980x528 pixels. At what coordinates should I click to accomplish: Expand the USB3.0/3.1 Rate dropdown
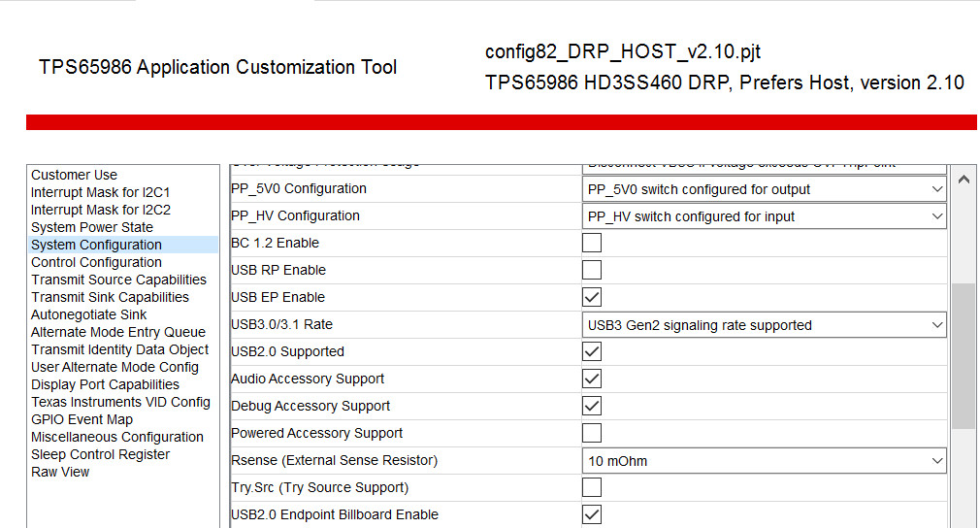pyautogui.click(x=764, y=325)
